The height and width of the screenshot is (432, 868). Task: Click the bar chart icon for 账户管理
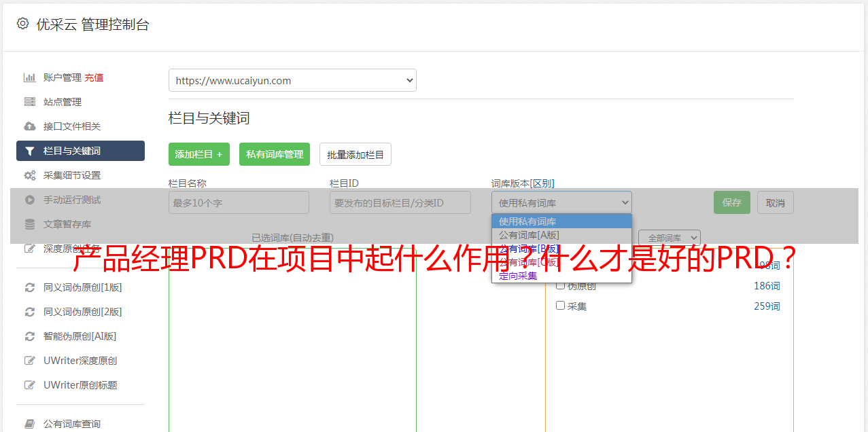(29, 77)
